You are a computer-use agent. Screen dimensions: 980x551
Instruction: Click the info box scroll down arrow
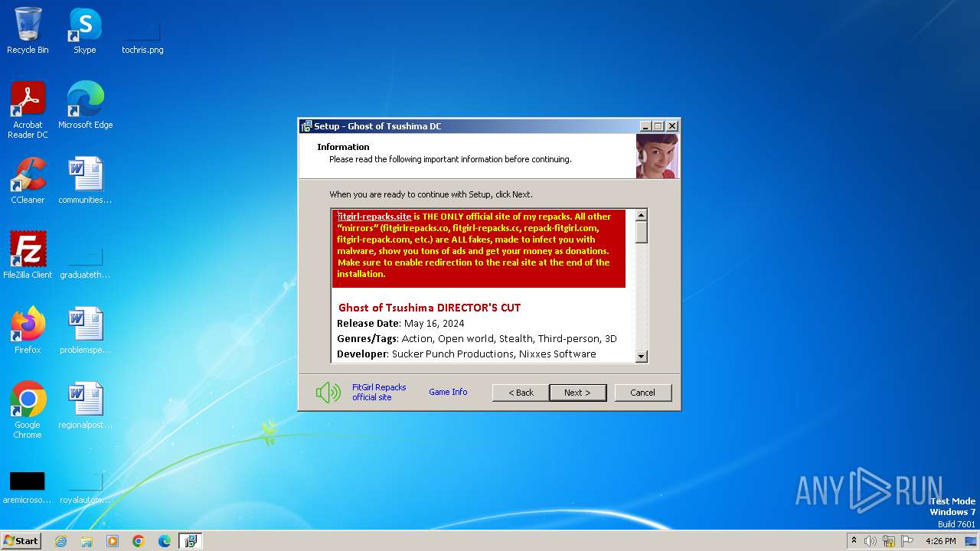click(642, 356)
